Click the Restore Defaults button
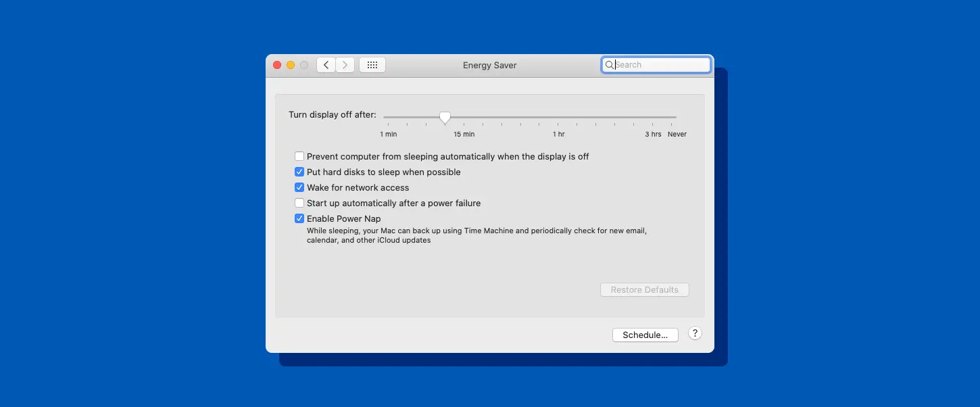Screen dimensions: 980x407 645,289
